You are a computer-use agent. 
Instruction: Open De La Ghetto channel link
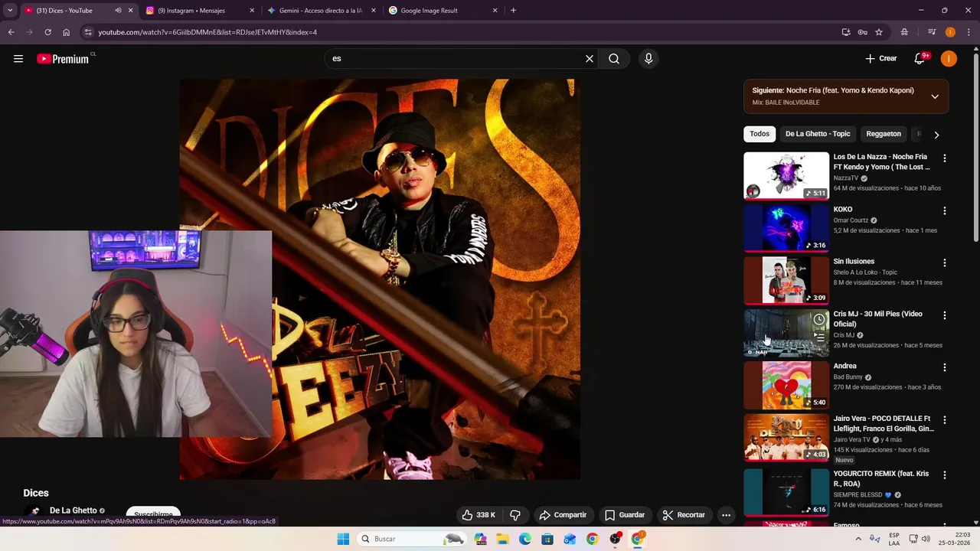(x=73, y=510)
